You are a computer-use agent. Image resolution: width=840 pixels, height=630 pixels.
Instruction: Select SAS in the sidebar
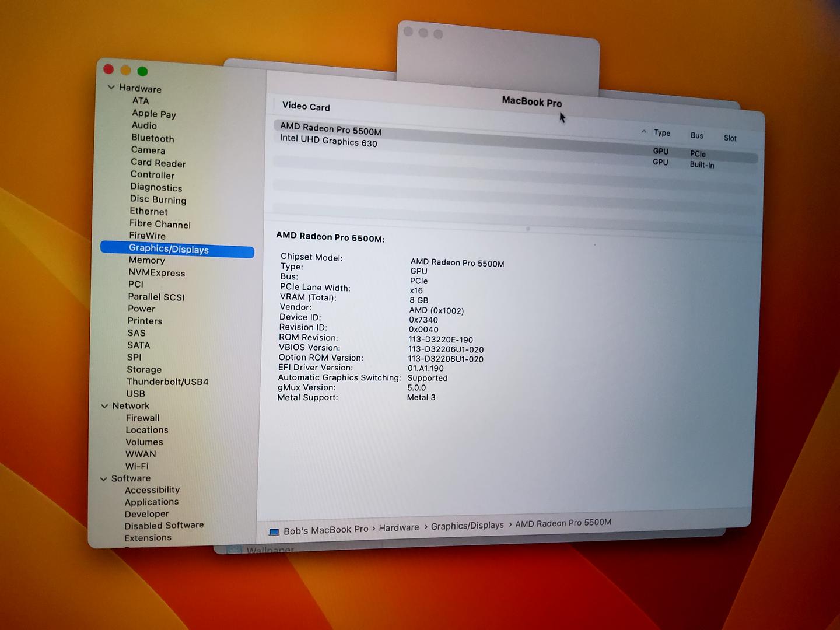[x=136, y=333]
